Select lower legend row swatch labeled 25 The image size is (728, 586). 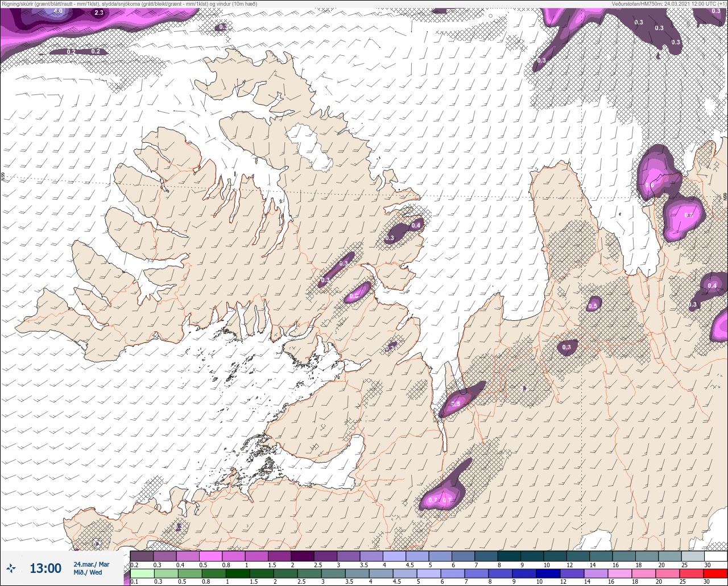click(691, 573)
